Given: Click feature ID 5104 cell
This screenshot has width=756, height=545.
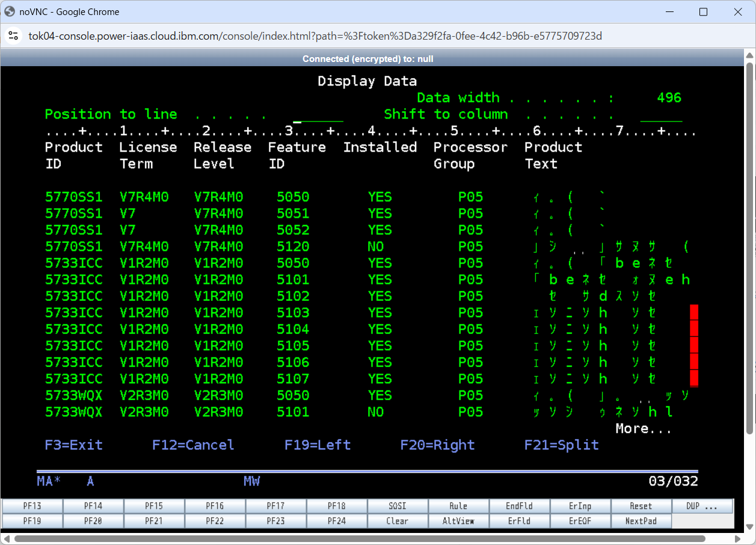Looking at the screenshot, I should point(293,330).
